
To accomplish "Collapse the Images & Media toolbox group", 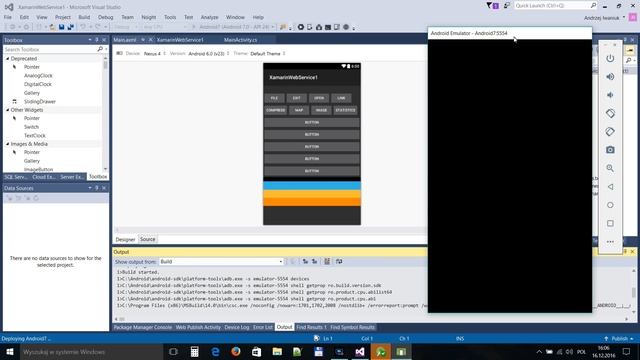I will pyautogui.click(x=7, y=144).
